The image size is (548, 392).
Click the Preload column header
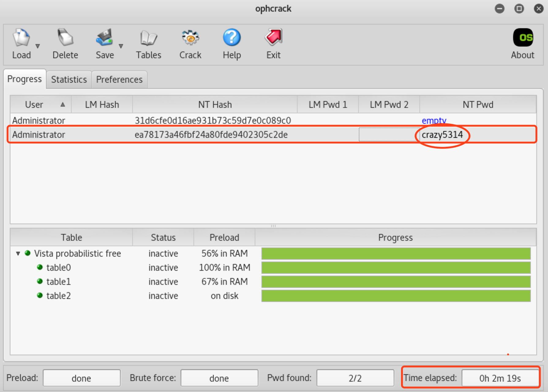point(224,237)
